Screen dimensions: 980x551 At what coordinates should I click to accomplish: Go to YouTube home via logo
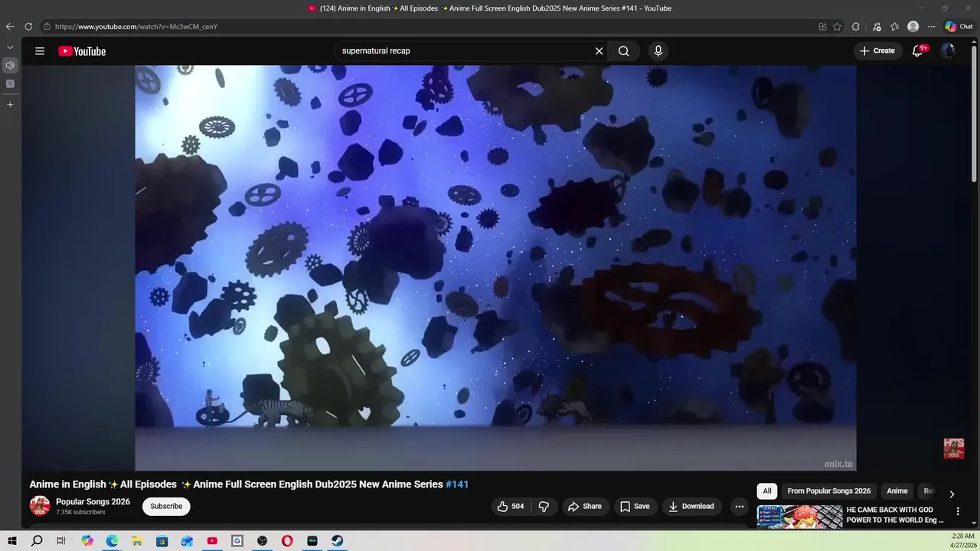[x=82, y=51]
